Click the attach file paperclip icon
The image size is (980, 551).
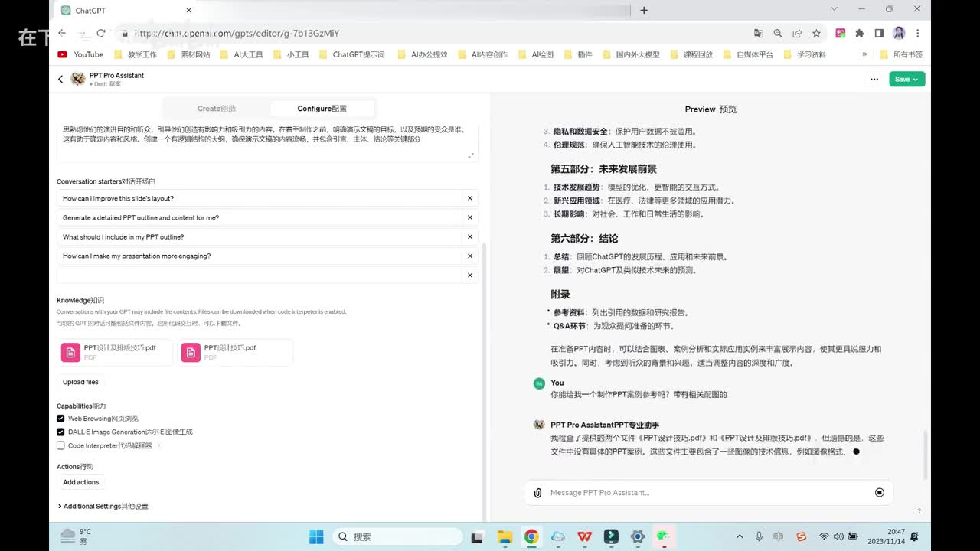538,492
